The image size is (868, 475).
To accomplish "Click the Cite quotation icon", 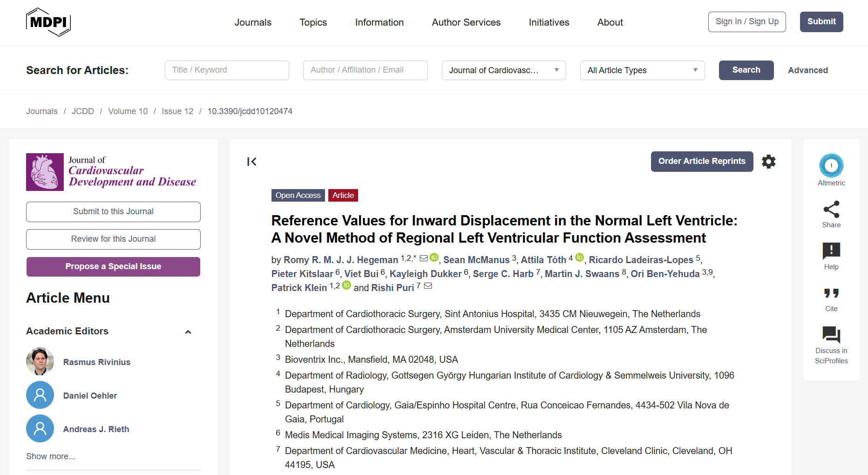I will pos(831,293).
